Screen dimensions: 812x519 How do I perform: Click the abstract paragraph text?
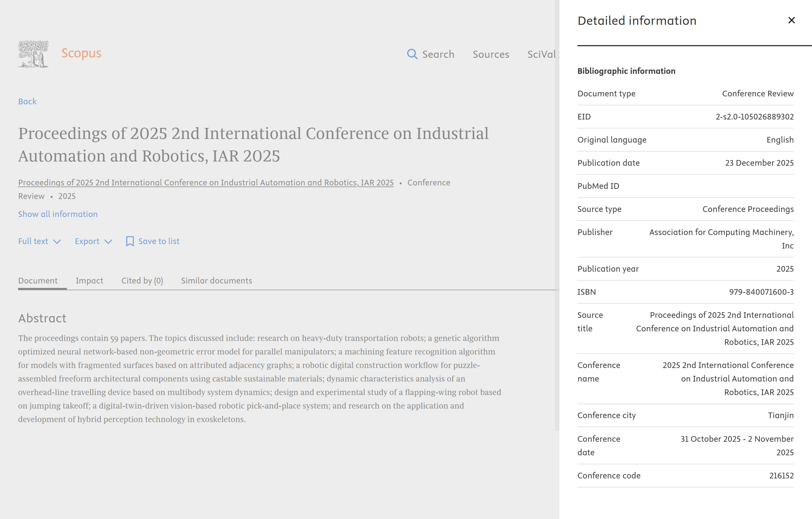point(260,378)
